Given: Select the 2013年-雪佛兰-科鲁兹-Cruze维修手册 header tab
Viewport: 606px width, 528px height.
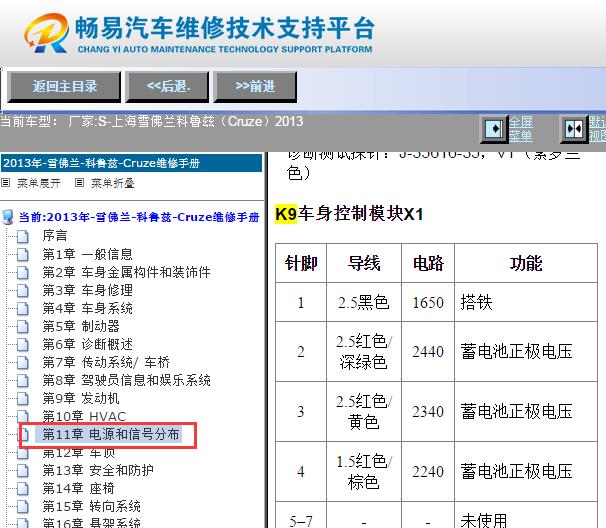Looking at the screenshot, I should tap(131, 163).
